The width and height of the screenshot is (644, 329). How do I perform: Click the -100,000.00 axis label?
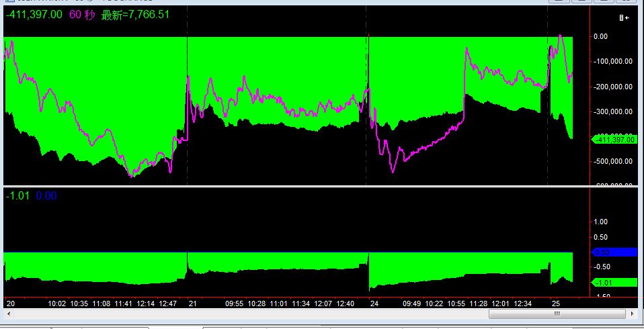point(612,62)
